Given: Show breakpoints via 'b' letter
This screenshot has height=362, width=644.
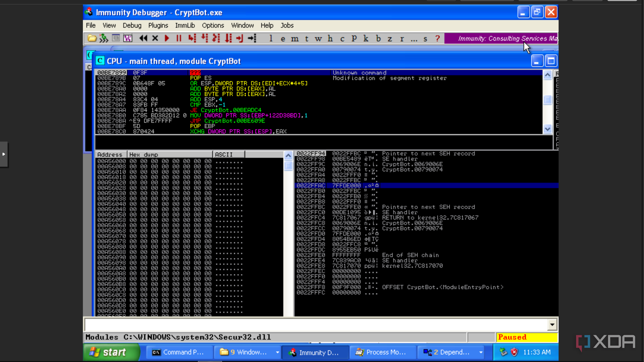Looking at the screenshot, I should pyautogui.click(x=378, y=38).
